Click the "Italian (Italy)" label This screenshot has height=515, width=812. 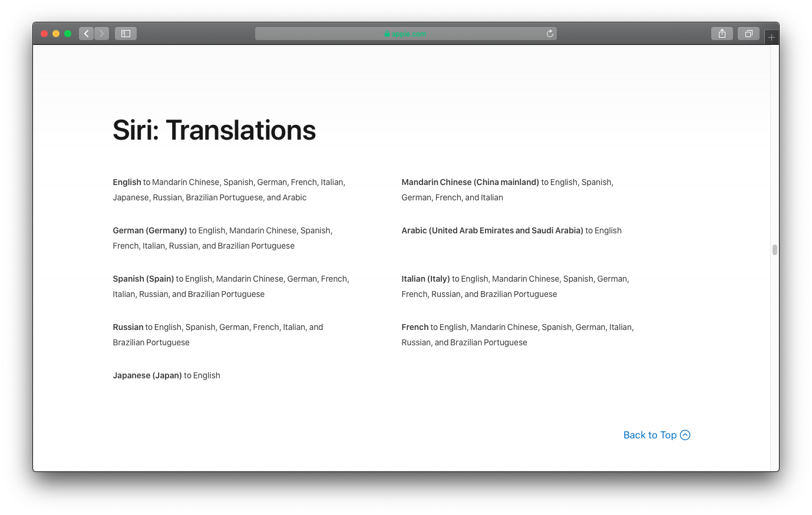pyautogui.click(x=425, y=279)
